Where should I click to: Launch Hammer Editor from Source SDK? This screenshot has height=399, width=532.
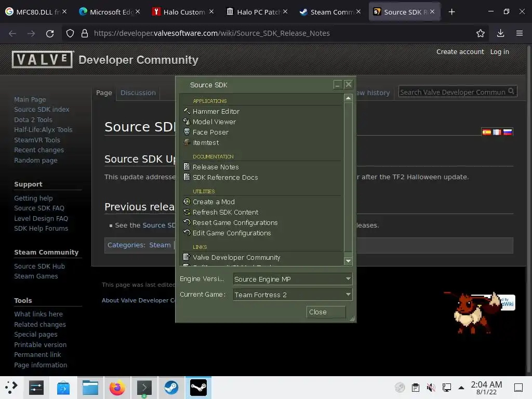click(x=216, y=111)
